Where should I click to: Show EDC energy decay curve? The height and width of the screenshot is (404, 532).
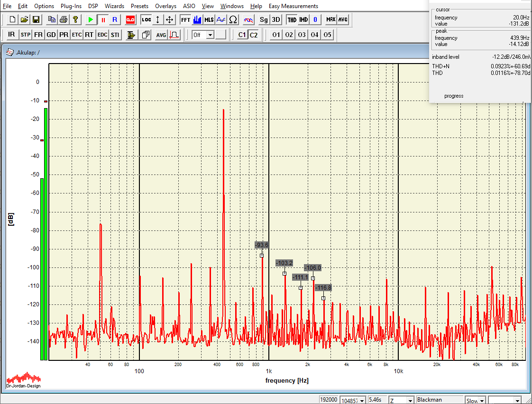(x=102, y=35)
